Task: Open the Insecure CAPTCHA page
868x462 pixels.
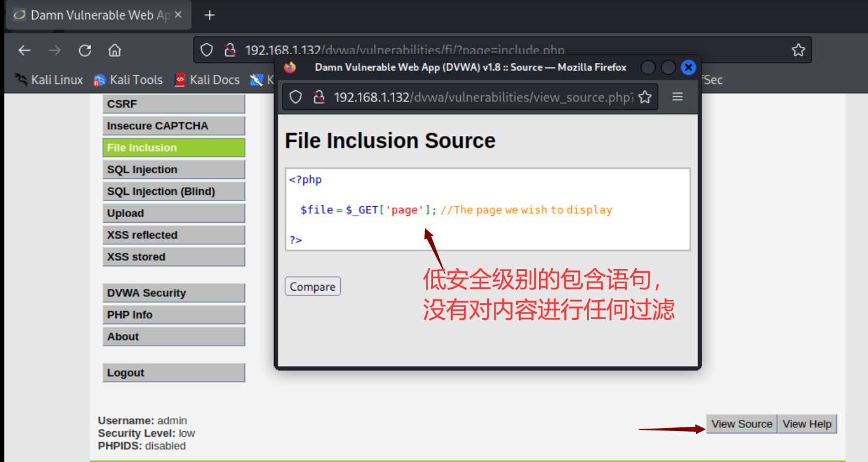Action: [174, 126]
